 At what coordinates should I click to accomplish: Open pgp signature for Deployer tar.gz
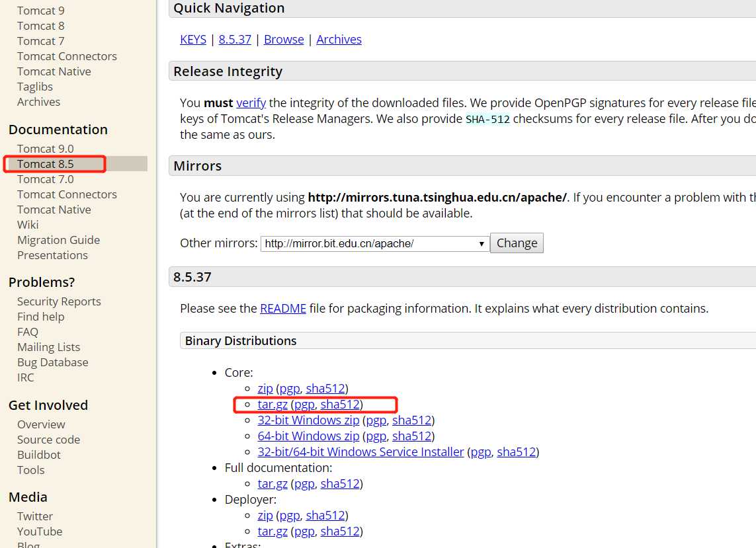304,531
